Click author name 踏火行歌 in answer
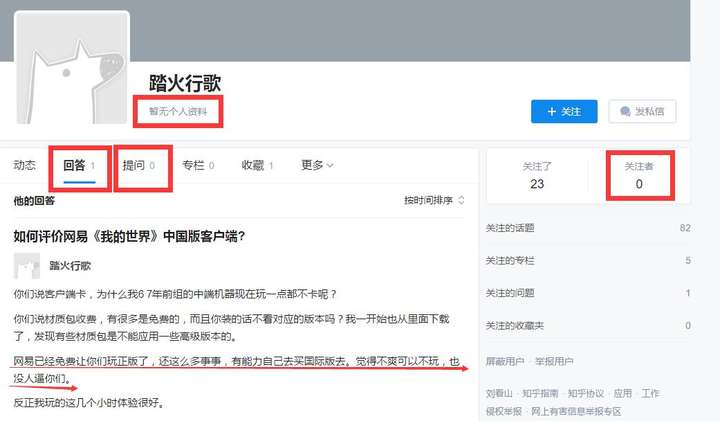 click(x=70, y=266)
